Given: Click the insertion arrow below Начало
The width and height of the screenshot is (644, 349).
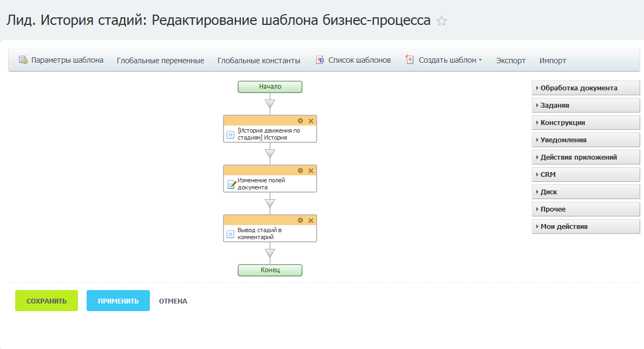Looking at the screenshot, I should click(x=270, y=103).
